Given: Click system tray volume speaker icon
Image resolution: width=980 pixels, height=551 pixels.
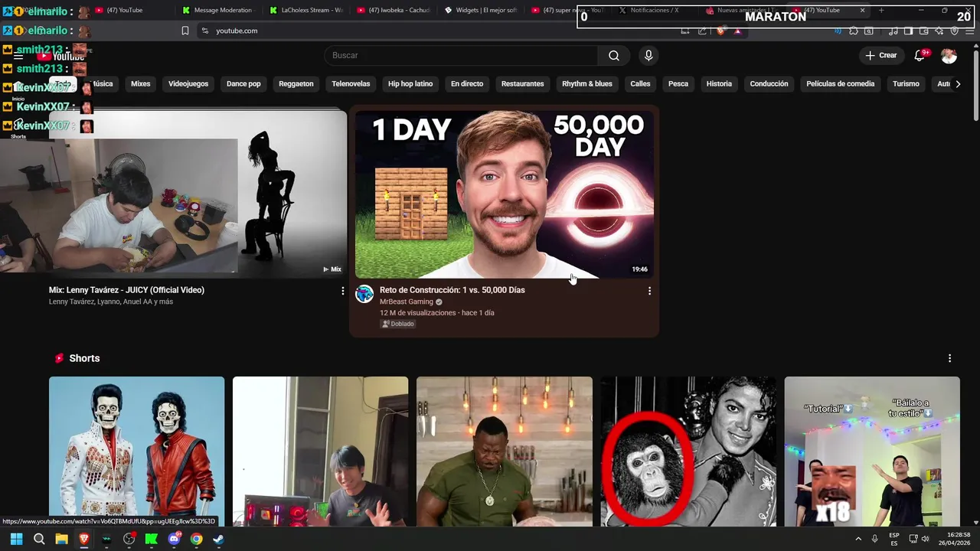Looking at the screenshot, I should click(926, 539).
